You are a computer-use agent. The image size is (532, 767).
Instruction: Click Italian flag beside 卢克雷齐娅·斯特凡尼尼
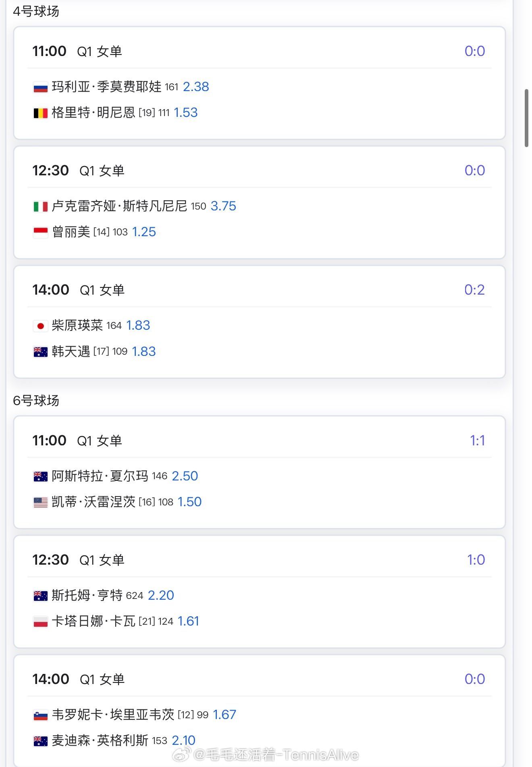(x=40, y=206)
